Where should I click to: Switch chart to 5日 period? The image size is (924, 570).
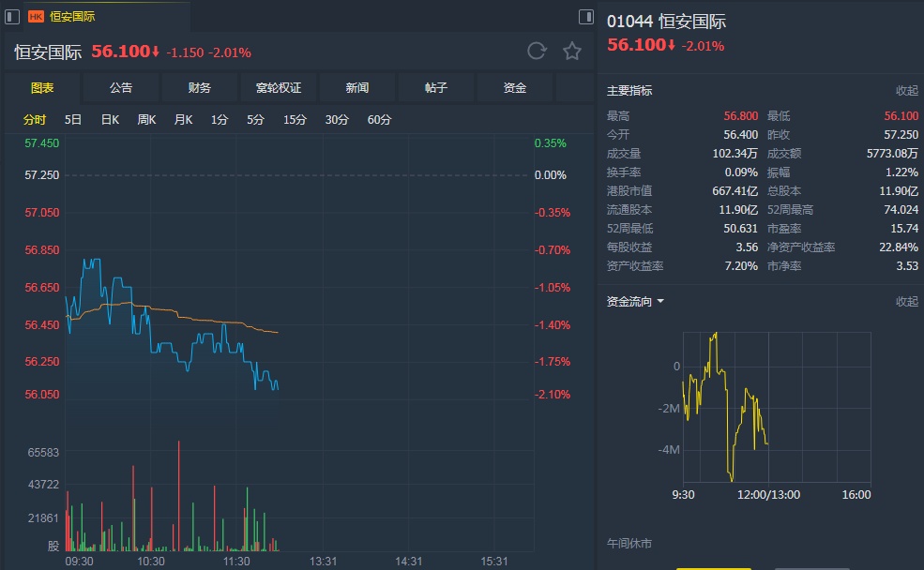(73, 120)
